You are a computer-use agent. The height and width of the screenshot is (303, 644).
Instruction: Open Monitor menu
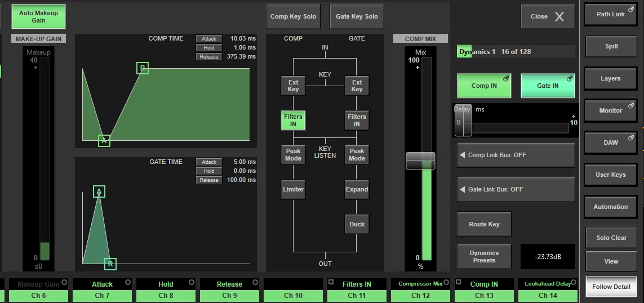click(x=611, y=110)
